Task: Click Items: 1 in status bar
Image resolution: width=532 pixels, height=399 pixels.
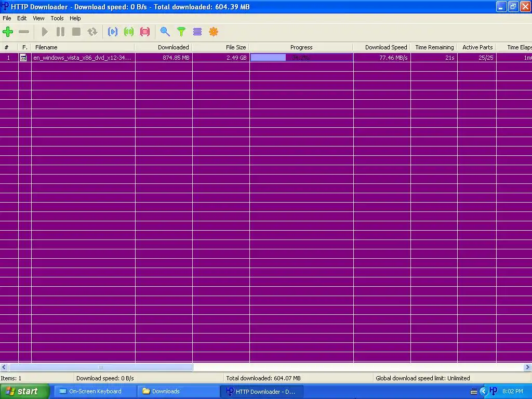Action: coord(11,378)
